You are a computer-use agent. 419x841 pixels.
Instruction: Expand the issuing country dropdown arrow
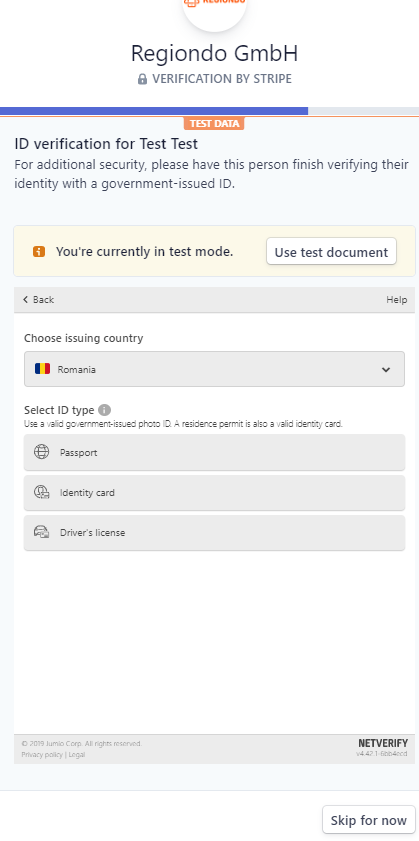click(x=386, y=370)
